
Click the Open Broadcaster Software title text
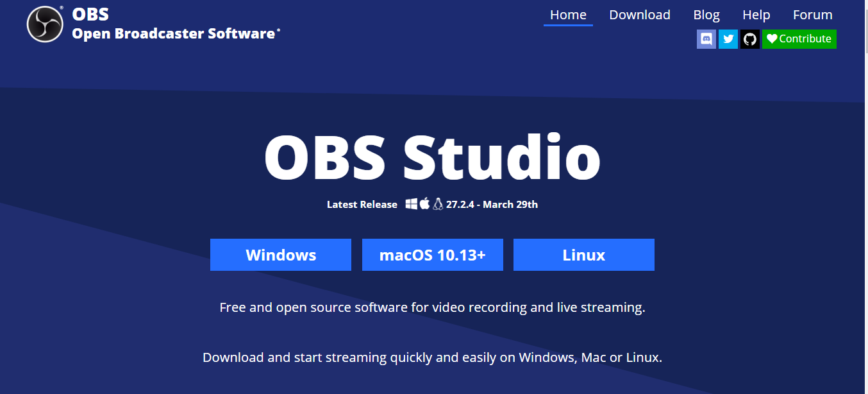[173, 33]
